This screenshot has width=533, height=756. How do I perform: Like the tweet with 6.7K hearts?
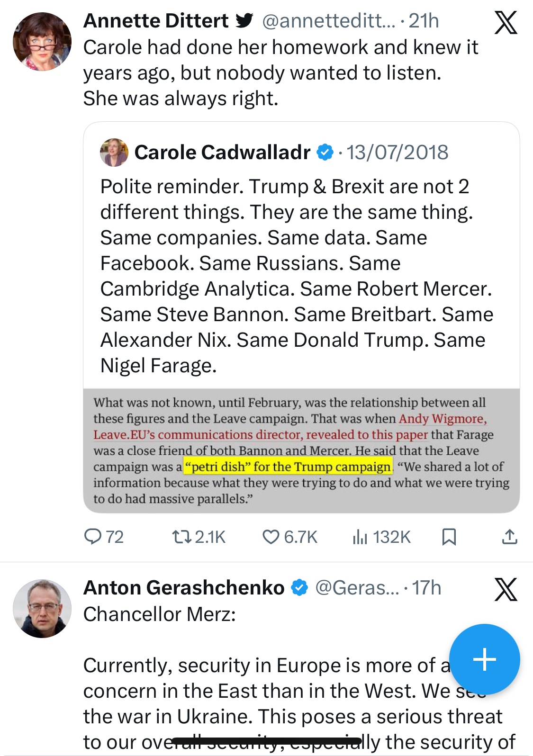coord(271,537)
